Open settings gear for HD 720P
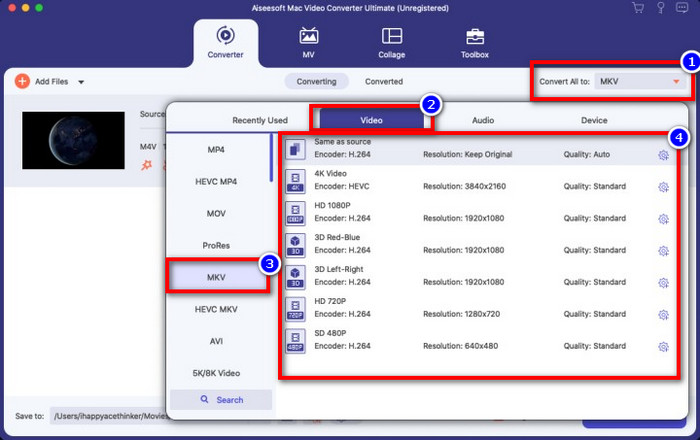The height and width of the screenshot is (440, 700). [x=663, y=315]
